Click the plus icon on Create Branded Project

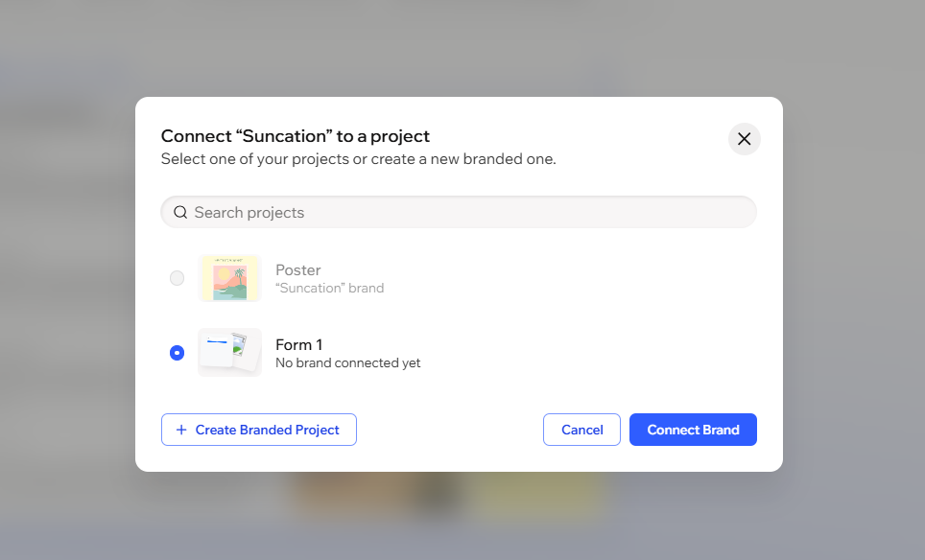(x=181, y=430)
